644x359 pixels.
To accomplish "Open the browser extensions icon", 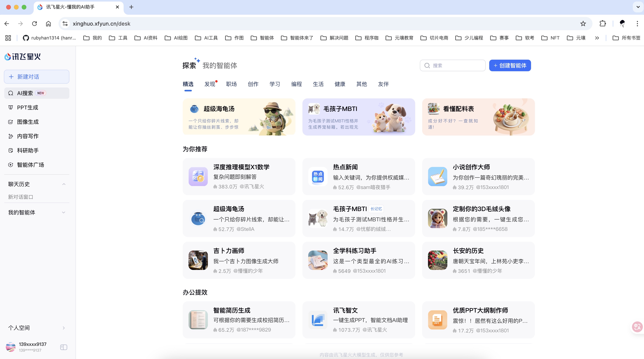I will [x=603, y=23].
